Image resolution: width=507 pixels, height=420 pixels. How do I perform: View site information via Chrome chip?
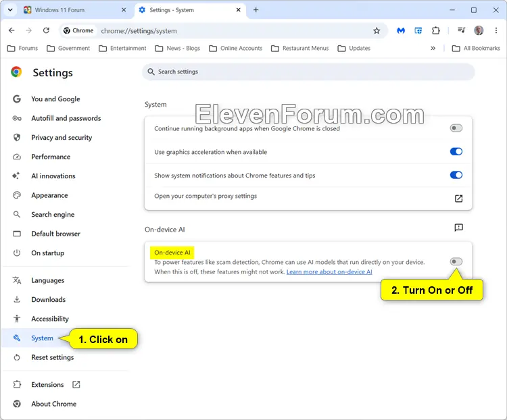pos(78,30)
